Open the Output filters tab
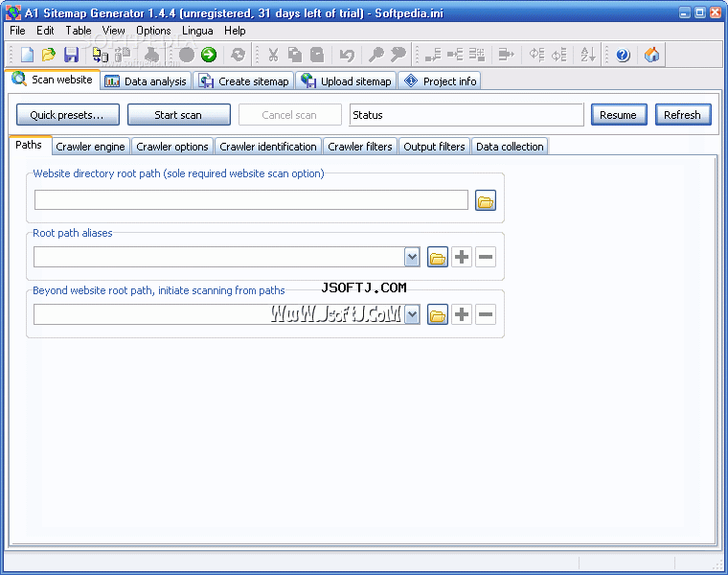Screen dimensions: 728x575 click(434, 147)
